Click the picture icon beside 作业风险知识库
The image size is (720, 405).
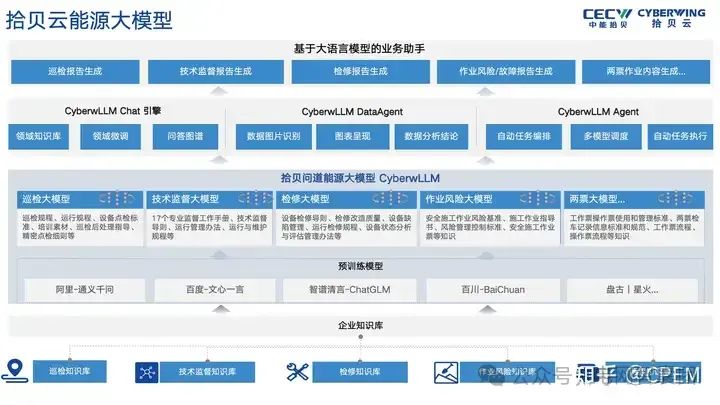point(446,372)
